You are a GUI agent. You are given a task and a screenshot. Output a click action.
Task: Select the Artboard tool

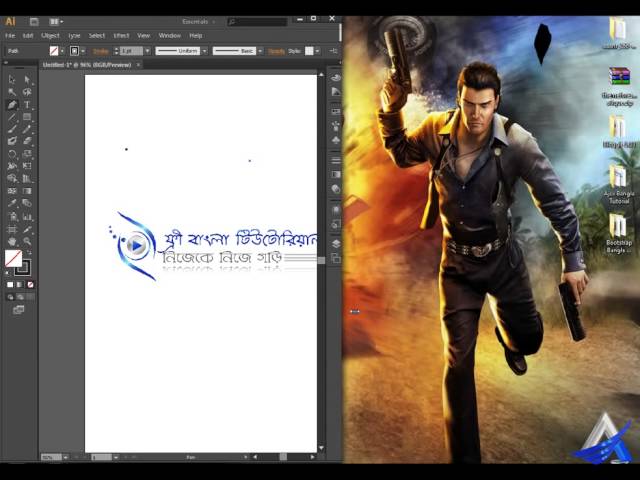point(12,229)
